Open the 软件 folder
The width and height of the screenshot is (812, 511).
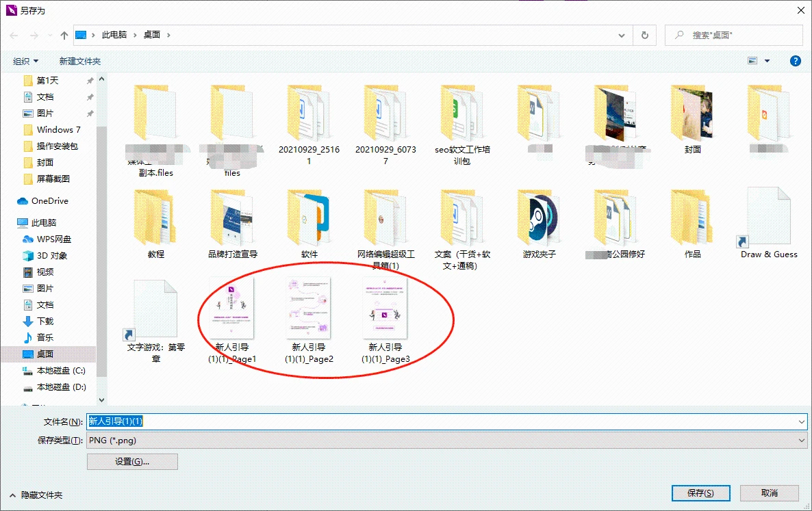[x=309, y=224]
